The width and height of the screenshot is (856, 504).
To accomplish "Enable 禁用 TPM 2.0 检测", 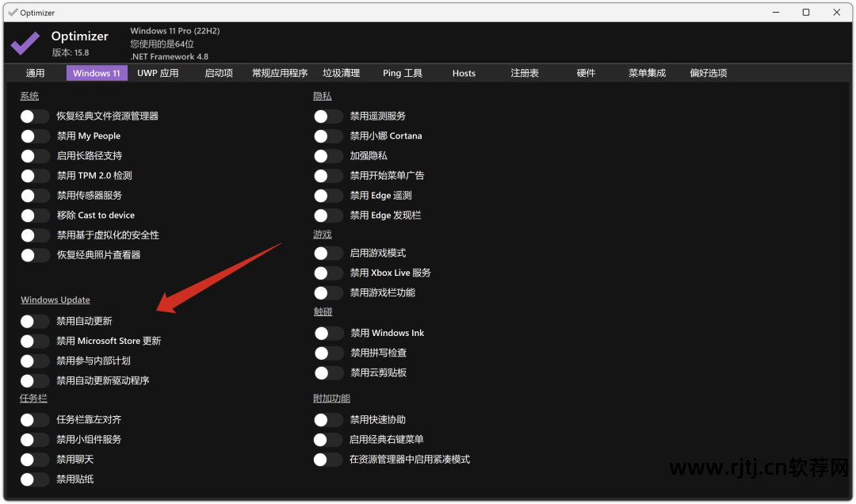I will tap(35, 175).
